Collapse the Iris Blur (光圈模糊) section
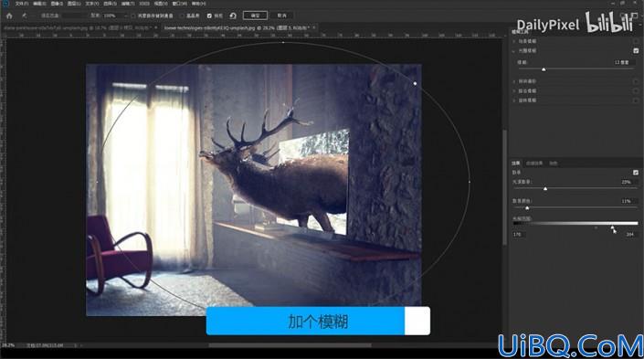This screenshot has height=359, width=644. [x=513, y=51]
